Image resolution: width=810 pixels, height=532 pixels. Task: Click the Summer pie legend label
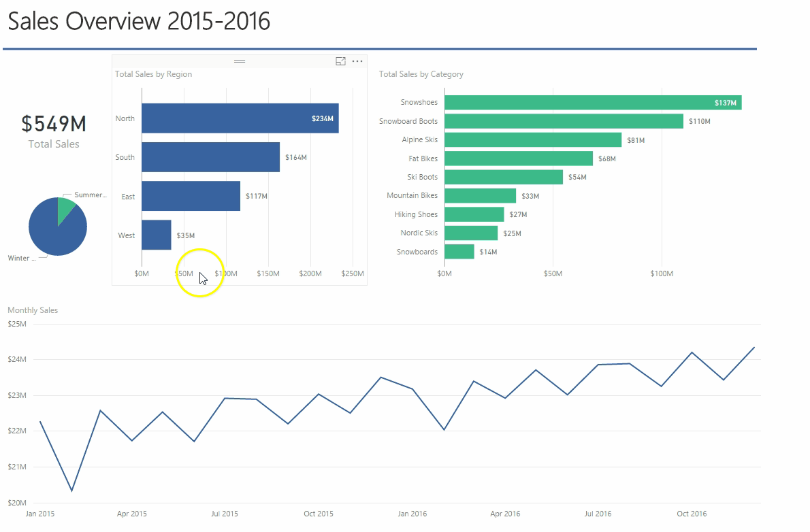coord(91,195)
